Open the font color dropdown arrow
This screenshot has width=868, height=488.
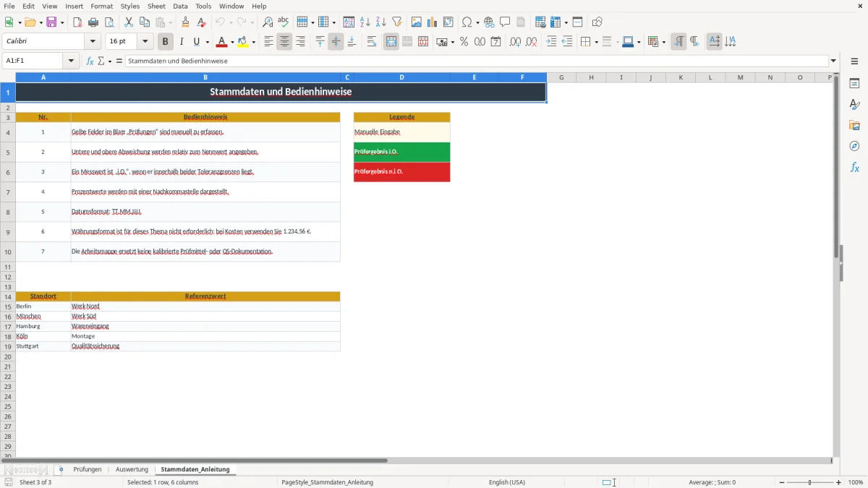(x=232, y=42)
